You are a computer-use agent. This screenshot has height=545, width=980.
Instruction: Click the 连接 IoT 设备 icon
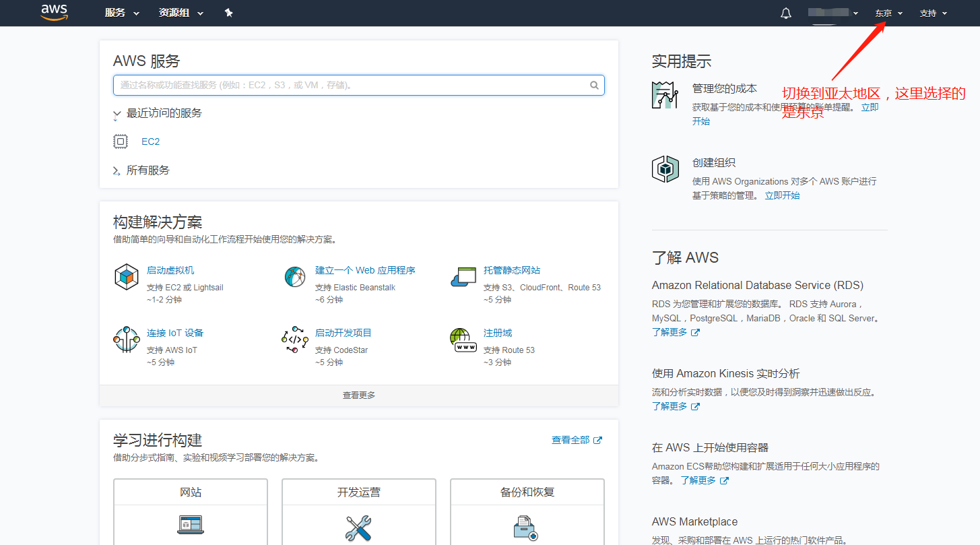[126, 340]
